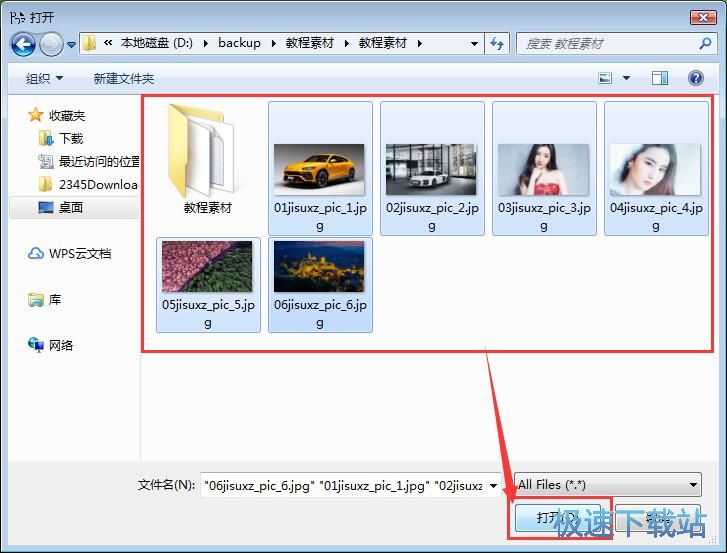Open 2345Downloads folder in sidebar

pyautogui.click(x=98, y=184)
